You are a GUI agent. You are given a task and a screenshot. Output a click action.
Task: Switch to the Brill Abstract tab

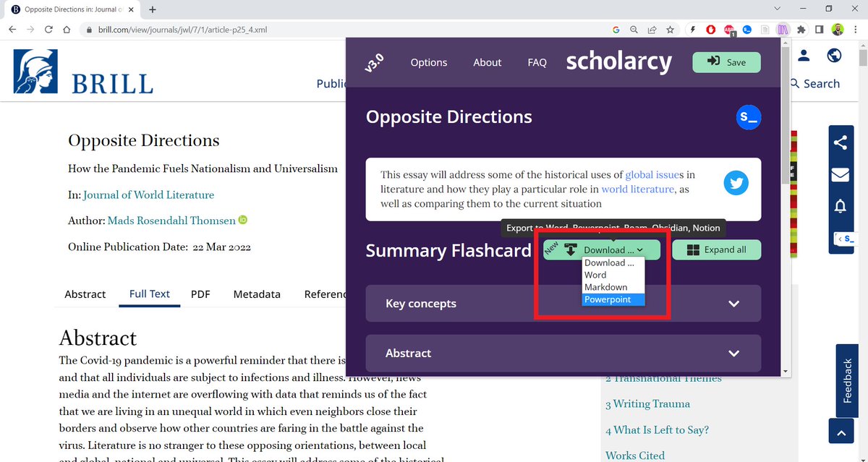pos(85,294)
